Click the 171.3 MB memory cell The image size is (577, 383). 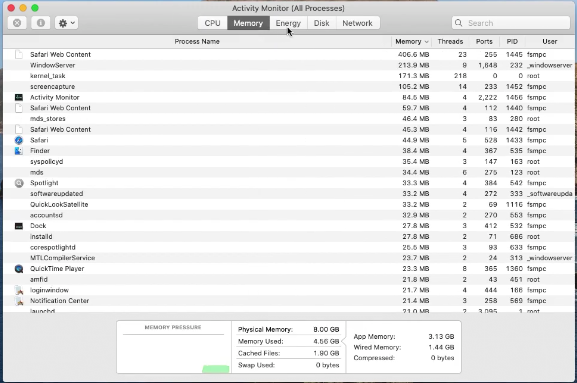click(414, 76)
